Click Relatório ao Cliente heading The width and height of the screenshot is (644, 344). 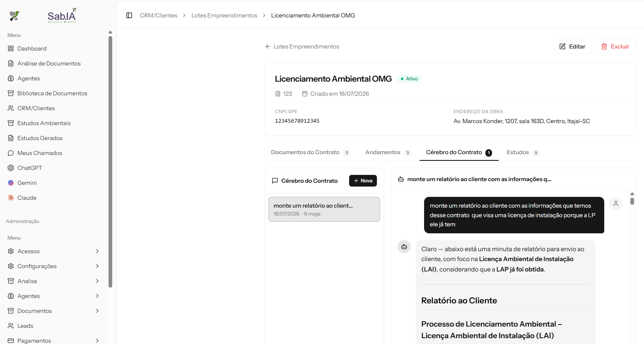pos(459,300)
